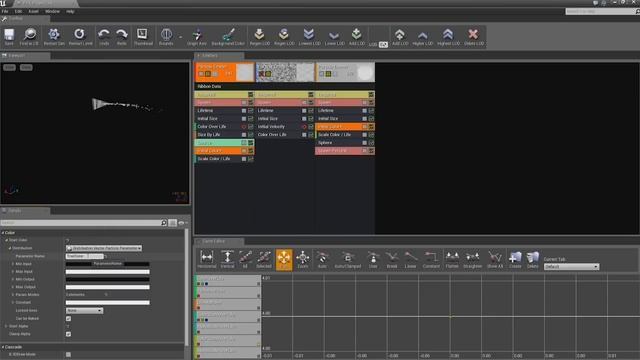This screenshot has width=640, height=360.
Task: Toggle first emitter Lifetime module checkbox
Action: pos(251,111)
